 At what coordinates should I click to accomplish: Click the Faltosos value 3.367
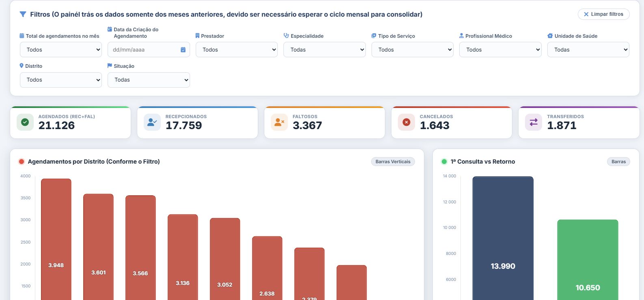click(307, 125)
